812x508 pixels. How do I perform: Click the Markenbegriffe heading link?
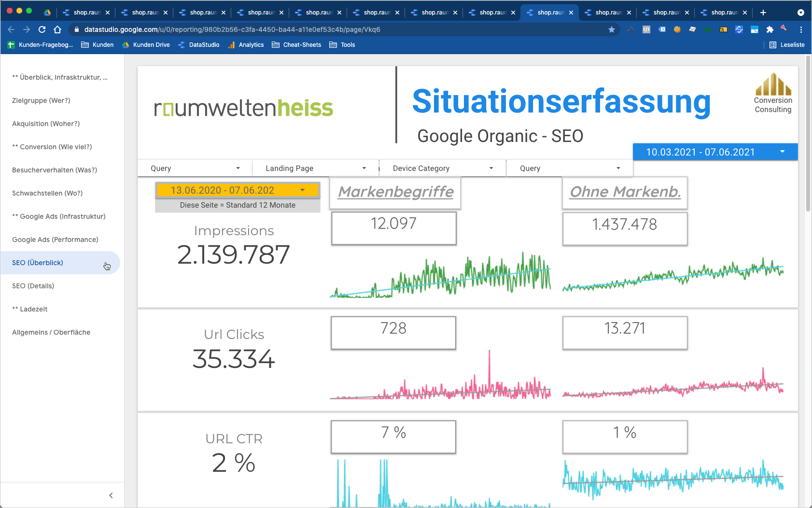[x=395, y=192]
